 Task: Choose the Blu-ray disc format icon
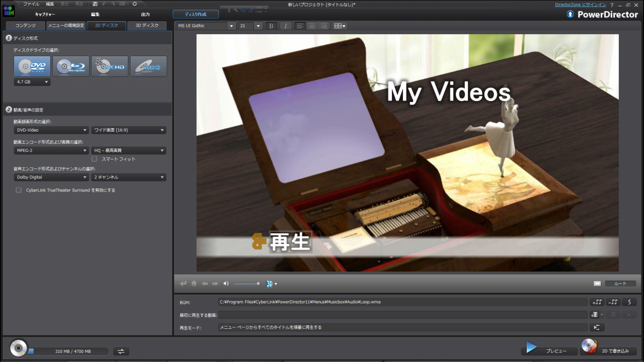pyautogui.click(x=71, y=66)
